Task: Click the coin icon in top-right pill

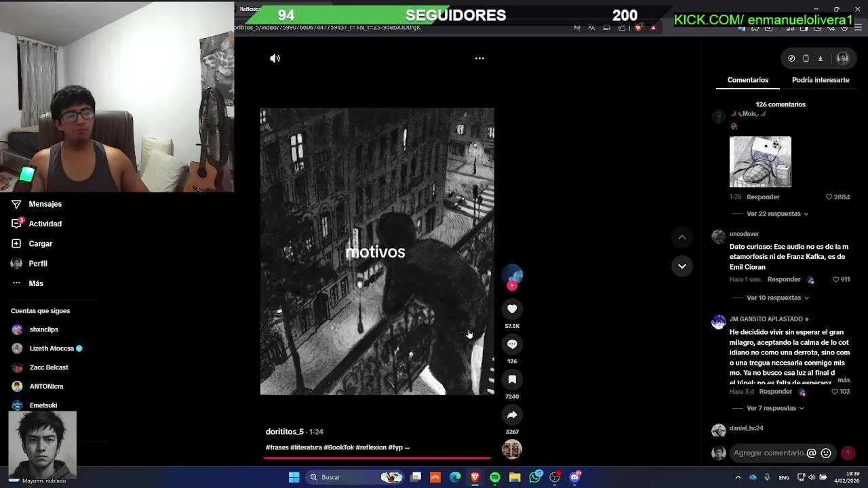Action: point(791,58)
